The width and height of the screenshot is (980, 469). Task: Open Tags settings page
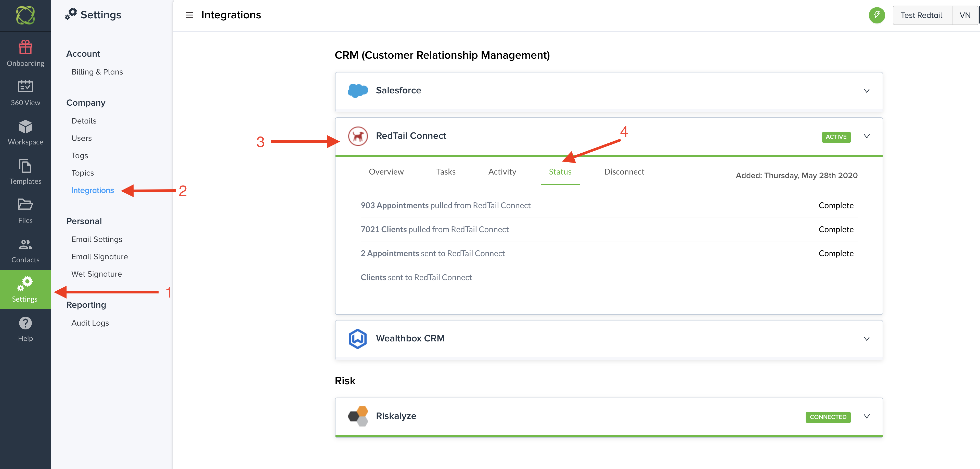tap(80, 156)
